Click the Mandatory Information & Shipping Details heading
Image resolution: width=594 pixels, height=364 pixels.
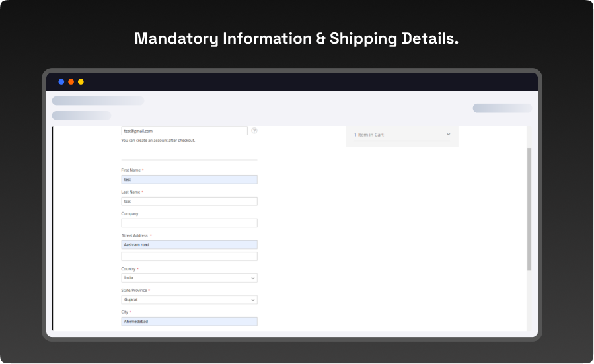click(297, 38)
